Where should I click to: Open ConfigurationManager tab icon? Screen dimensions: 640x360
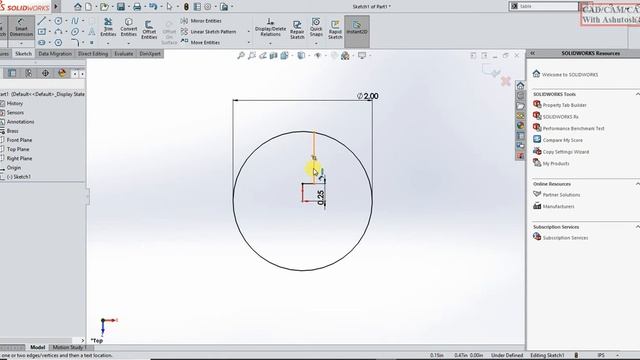[x=29, y=73]
